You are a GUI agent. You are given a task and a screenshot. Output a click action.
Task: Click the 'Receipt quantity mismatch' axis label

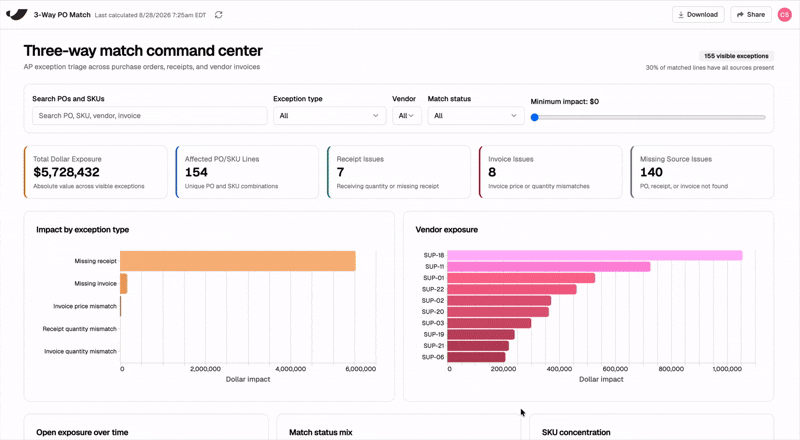(80, 329)
